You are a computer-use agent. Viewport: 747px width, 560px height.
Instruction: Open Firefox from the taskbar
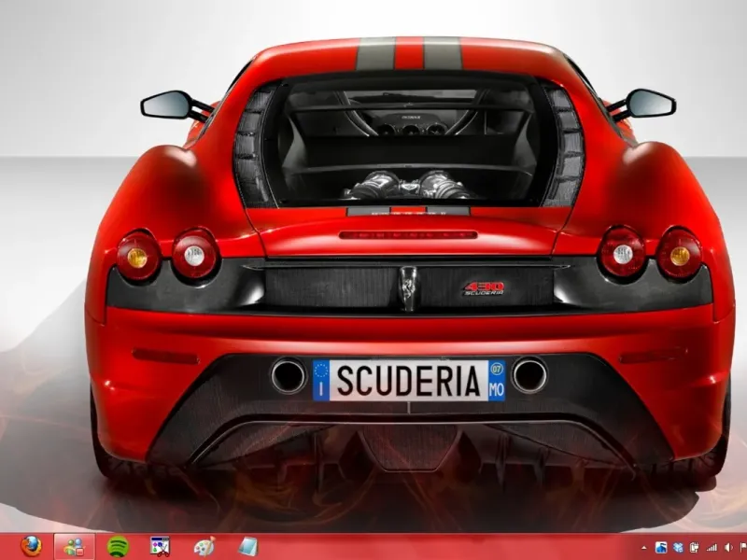pos(32,546)
